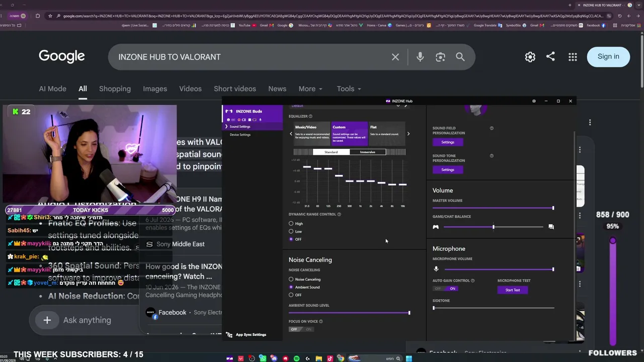Select the Custom equalizer preset

(349, 134)
